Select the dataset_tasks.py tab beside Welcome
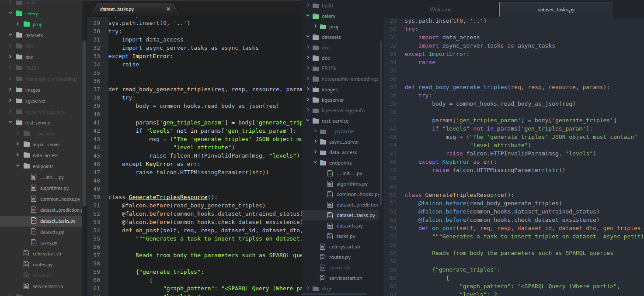644x296 pixels. pyautogui.click(x=556, y=9)
